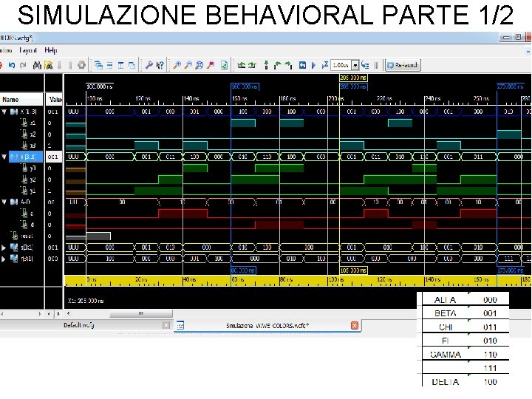Click the Previous Marker arrow icon
This screenshot has width=532, height=399.
coord(278,65)
